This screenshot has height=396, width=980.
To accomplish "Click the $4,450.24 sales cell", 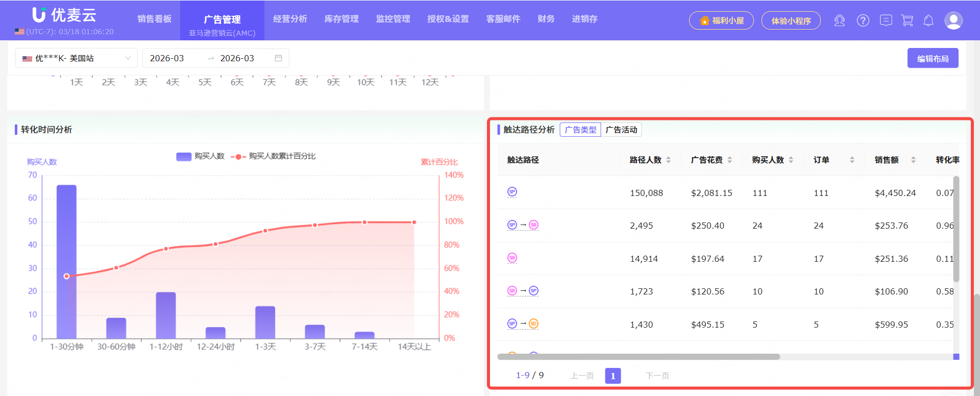I will (895, 193).
